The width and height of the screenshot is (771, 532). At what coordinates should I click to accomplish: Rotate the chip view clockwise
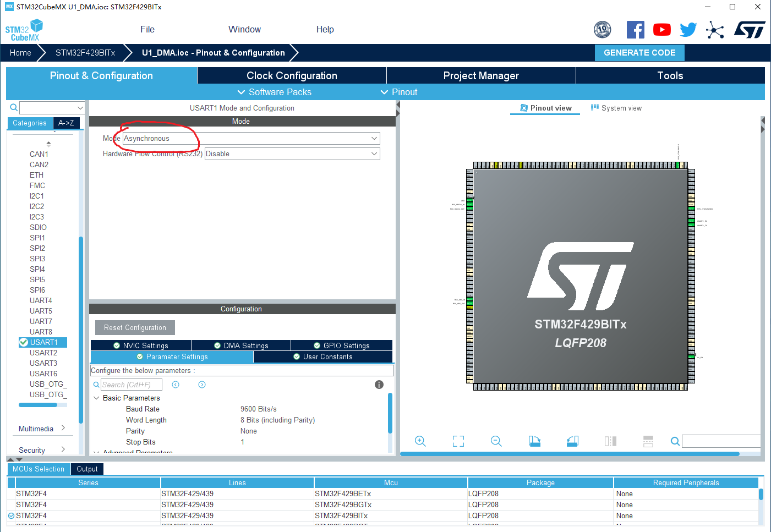(534, 441)
